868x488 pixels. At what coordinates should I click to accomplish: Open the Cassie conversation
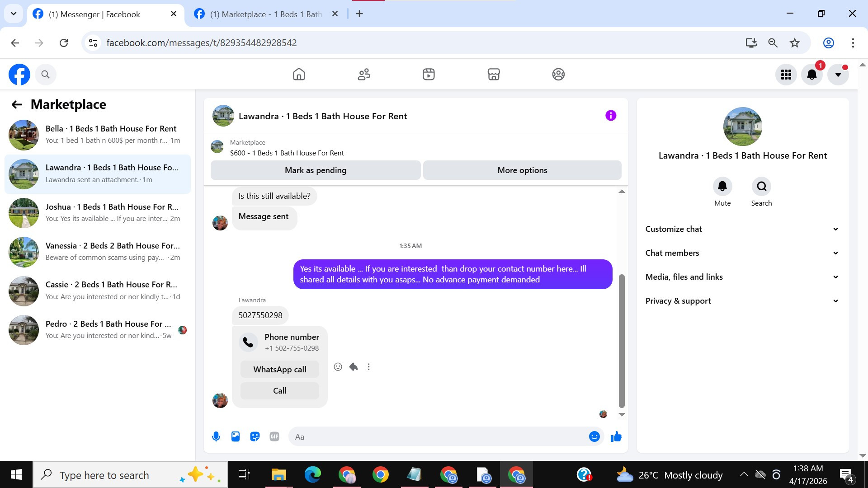click(98, 291)
